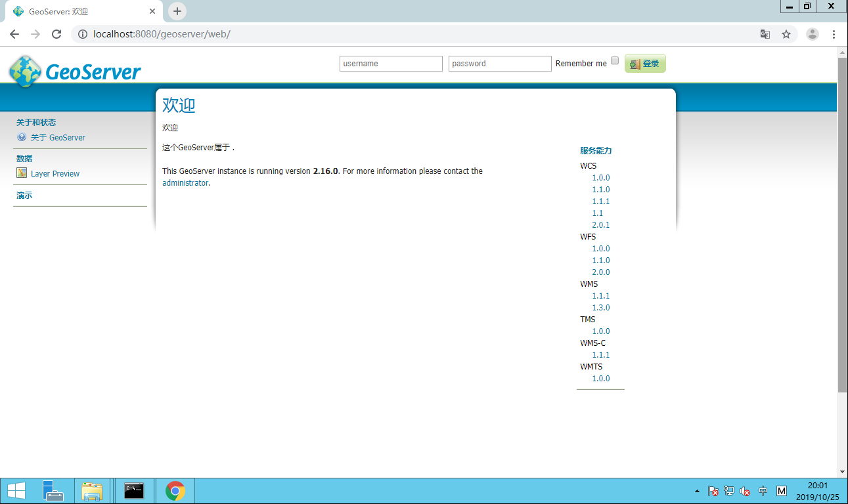This screenshot has height=504, width=848.
Task: Click the IME M indicator in tray
Action: click(782, 491)
